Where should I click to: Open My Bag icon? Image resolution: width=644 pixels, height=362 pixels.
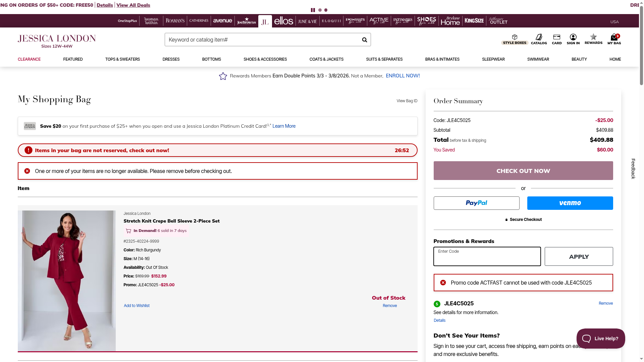(614, 39)
